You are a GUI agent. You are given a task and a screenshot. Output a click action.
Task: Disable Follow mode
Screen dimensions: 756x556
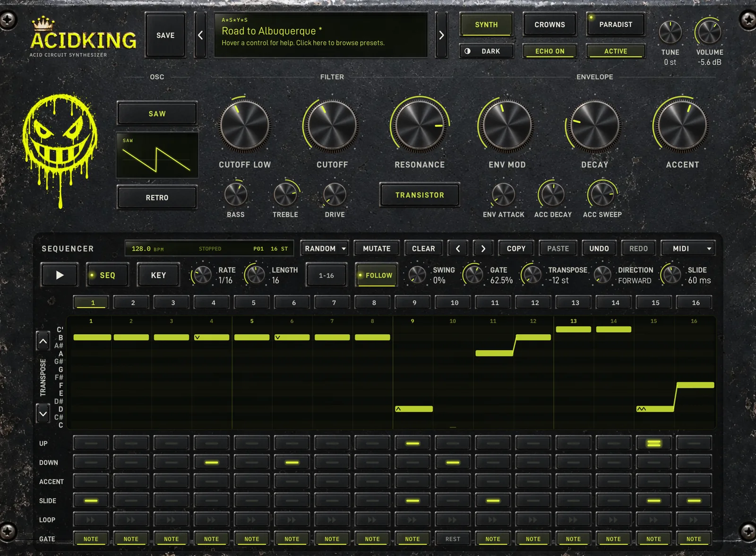377,275
